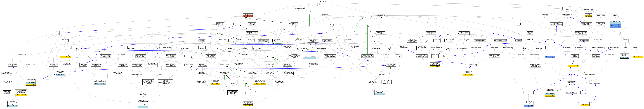Screen dimensions: 644x109
Task: Click the 'cellular process' node
Action: click(x=381, y=15)
